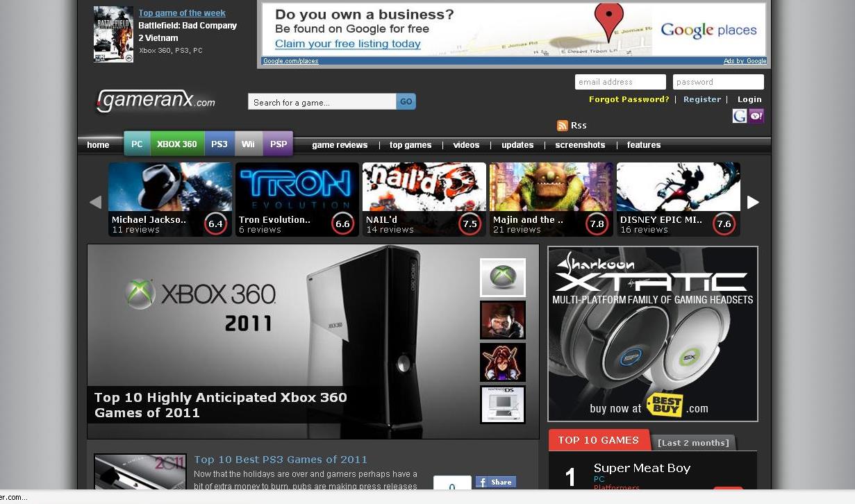
Task: Click the Sharkoon Xtatic headset ad
Action: 653,334
